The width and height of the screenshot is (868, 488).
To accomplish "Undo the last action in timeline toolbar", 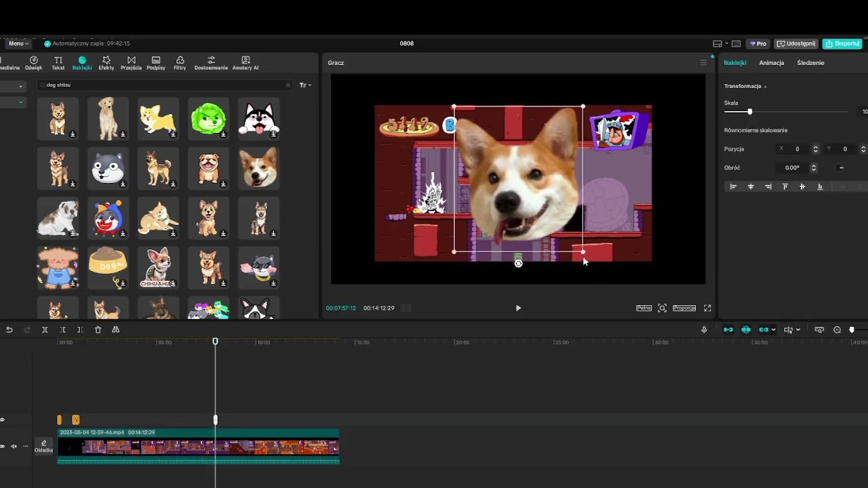I will click(9, 330).
